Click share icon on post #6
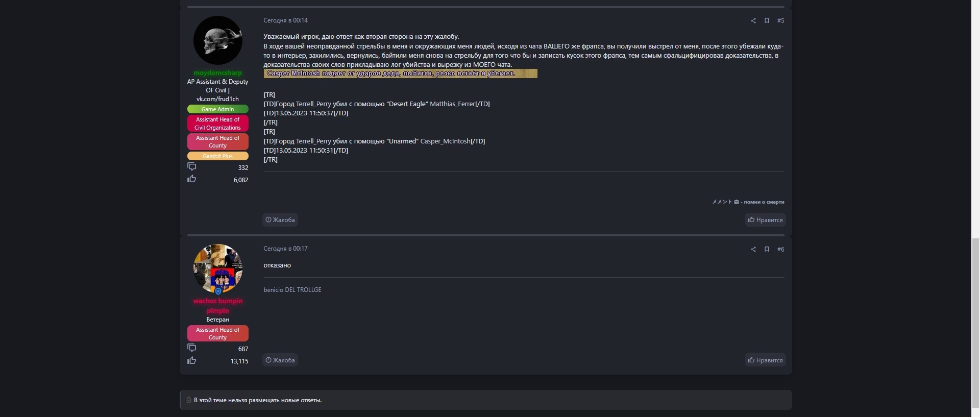Image resolution: width=980 pixels, height=417 pixels. coord(753,249)
